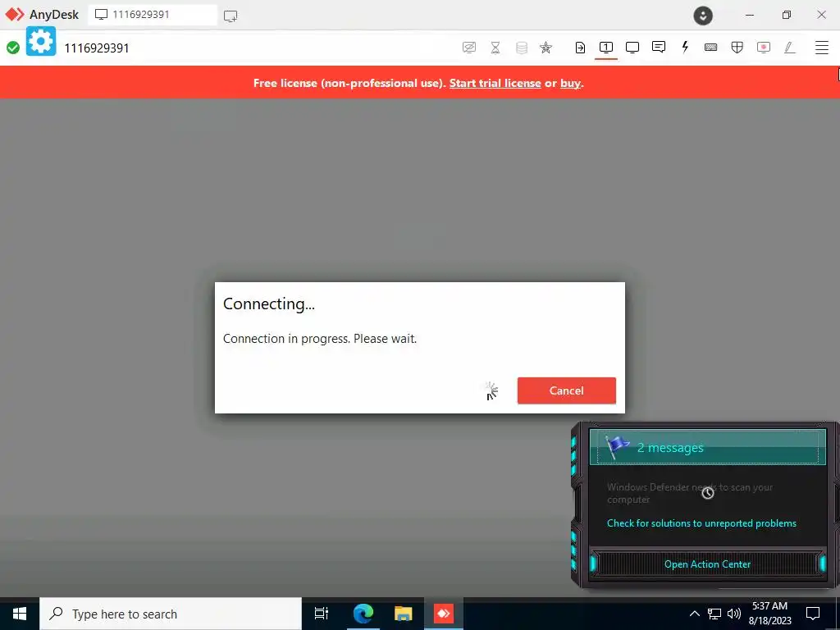Click the privacy mode crossed-screen icon
The width and height of the screenshot is (840, 630).
click(468, 48)
